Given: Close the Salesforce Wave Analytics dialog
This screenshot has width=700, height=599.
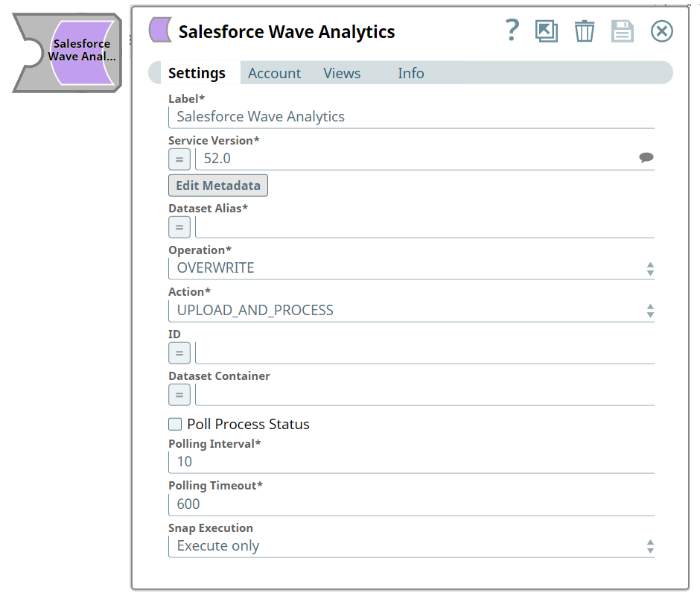Looking at the screenshot, I should [x=661, y=31].
